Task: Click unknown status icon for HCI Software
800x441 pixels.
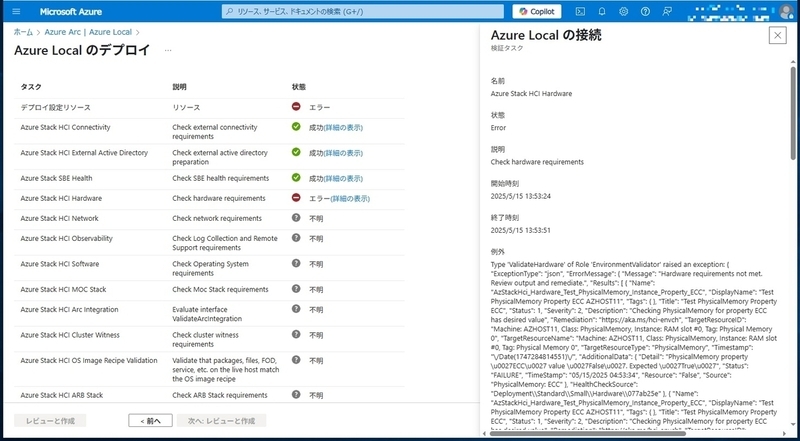Action: point(296,263)
